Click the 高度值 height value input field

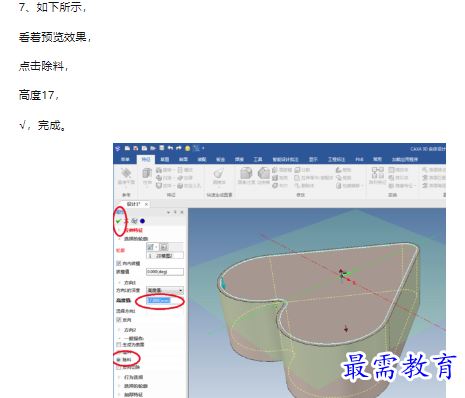coord(165,301)
